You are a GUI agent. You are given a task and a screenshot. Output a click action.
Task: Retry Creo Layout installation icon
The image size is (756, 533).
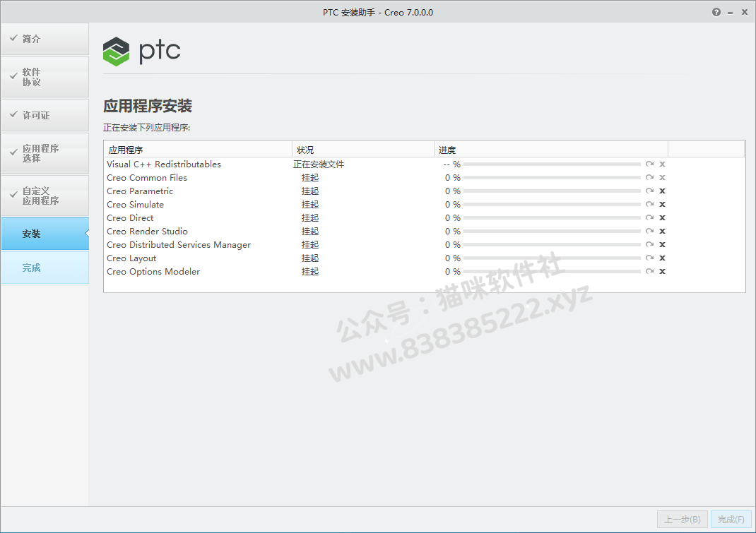click(x=649, y=258)
